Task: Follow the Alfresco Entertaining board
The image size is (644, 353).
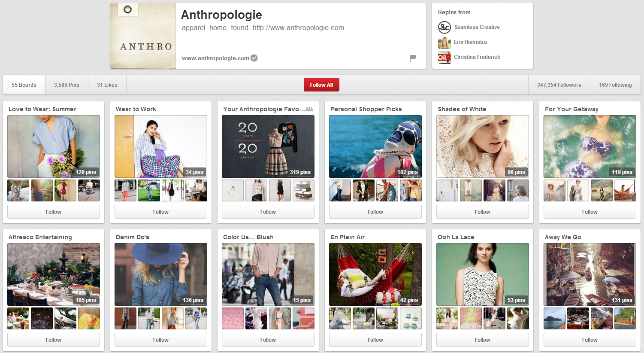Action: (x=54, y=340)
